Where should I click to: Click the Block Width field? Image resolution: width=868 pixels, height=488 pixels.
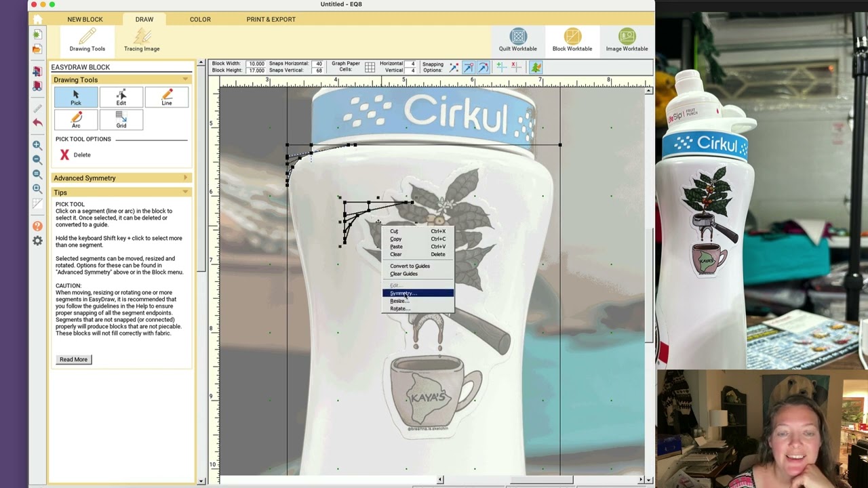[x=256, y=64]
